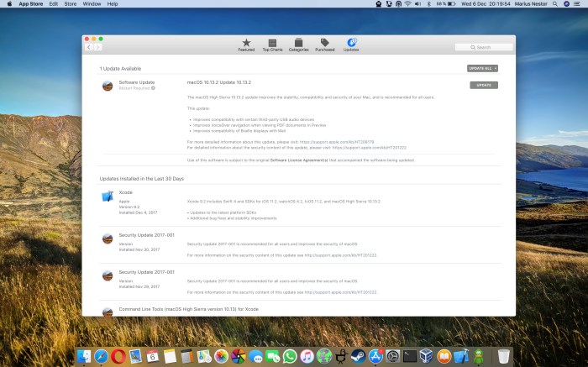Open the macOS update security content link
588x367 pixels.
click(x=370, y=148)
